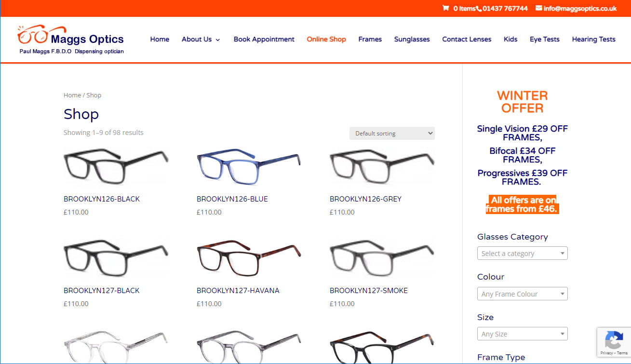The height and width of the screenshot is (364, 631).
Task: Click the info@maggsoptics.co.uk email link
Action: [x=580, y=8]
